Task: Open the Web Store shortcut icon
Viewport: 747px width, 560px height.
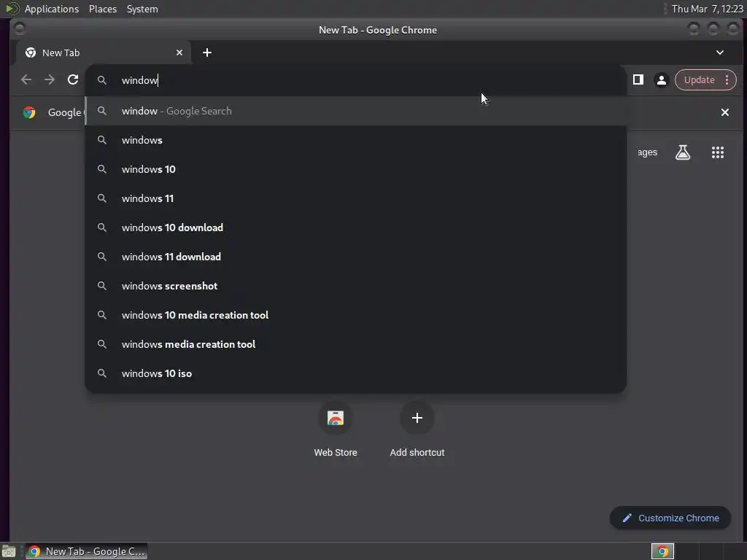Action: [x=336, y=418]
